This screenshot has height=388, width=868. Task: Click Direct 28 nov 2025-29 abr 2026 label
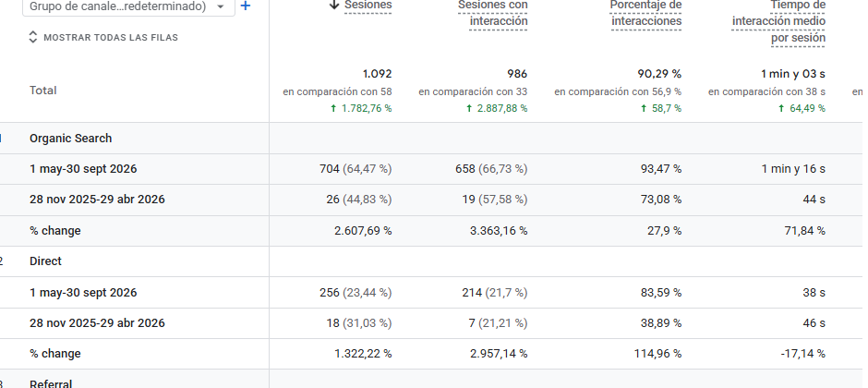click(98, 323)
